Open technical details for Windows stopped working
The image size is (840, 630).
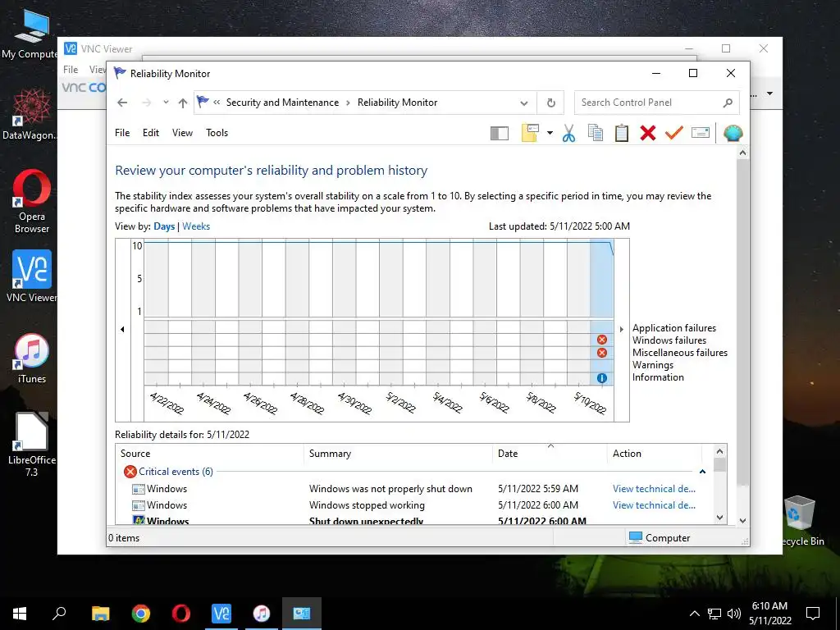point(654,505)
